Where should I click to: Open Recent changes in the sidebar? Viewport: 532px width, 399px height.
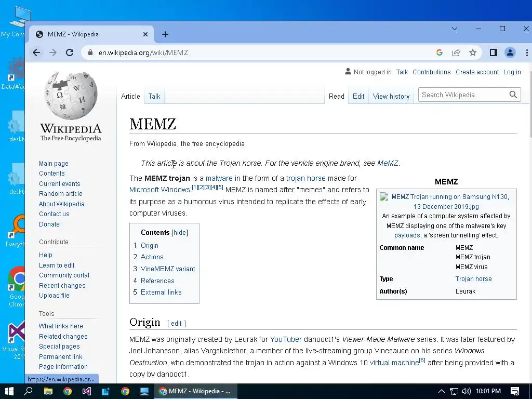[62, 286]
